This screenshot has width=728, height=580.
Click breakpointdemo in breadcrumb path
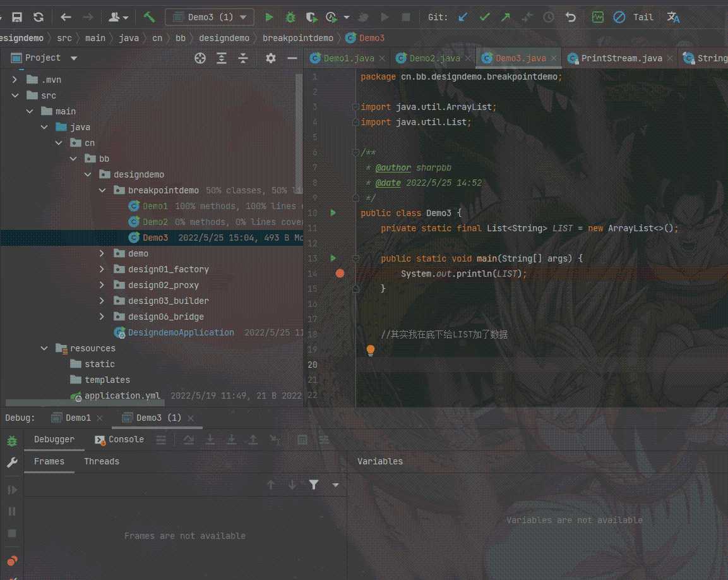297,38
